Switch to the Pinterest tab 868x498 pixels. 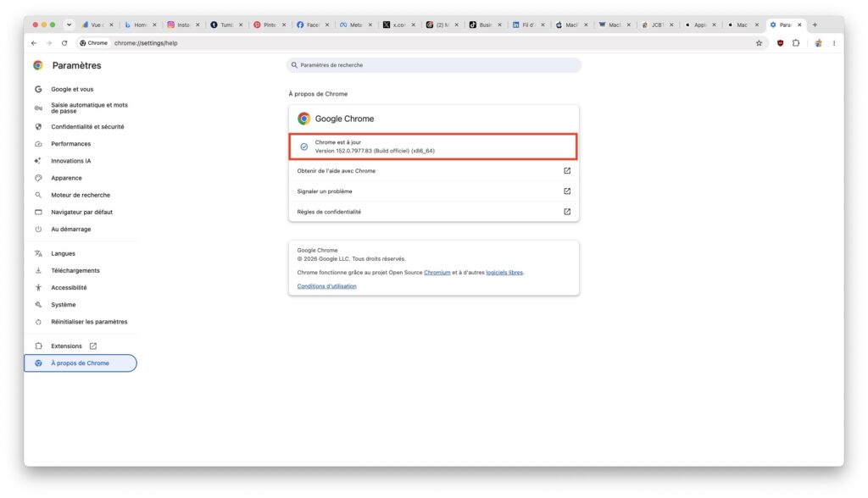(x=270, y=25)
